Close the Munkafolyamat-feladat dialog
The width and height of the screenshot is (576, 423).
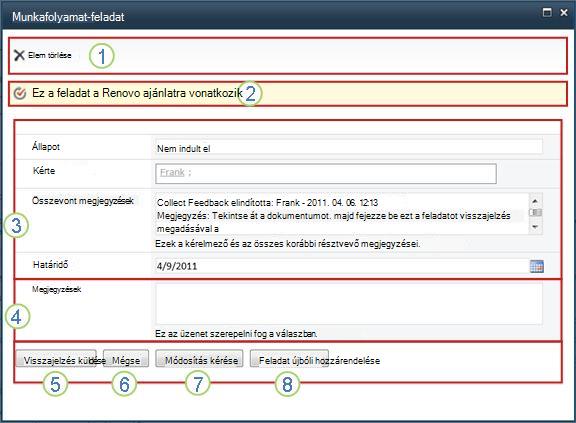point(564,12)
